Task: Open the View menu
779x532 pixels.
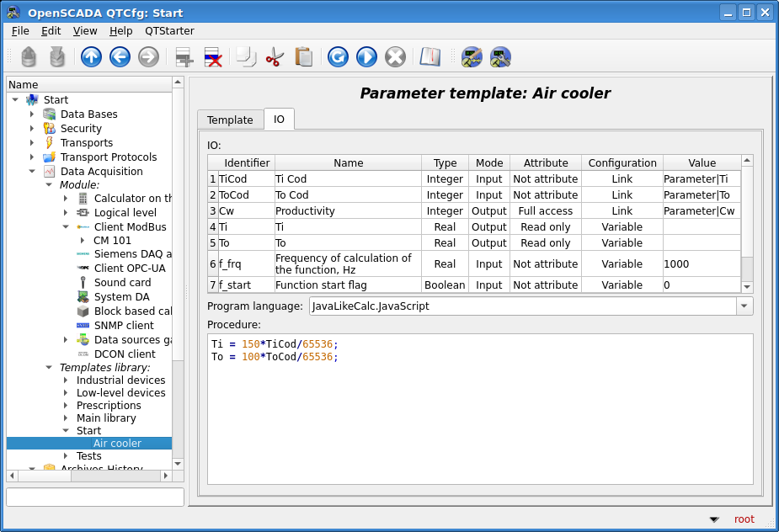Action: (x=85, y=31)
